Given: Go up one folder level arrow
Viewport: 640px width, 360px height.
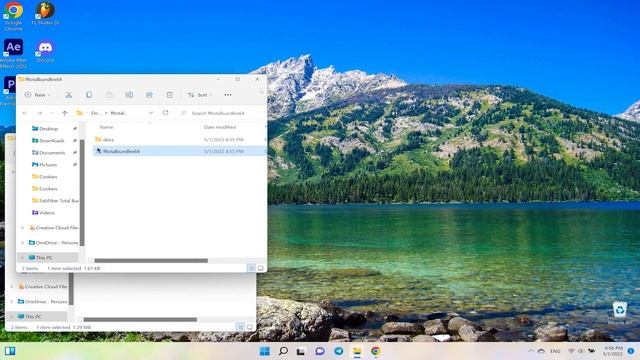Looking at the screenshot, I should [64, 113].
